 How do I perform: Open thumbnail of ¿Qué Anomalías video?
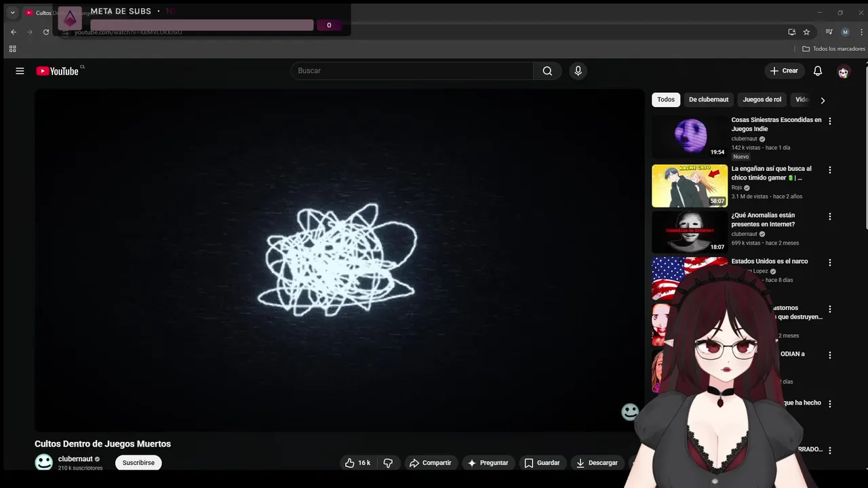click(x=690, y=232)
